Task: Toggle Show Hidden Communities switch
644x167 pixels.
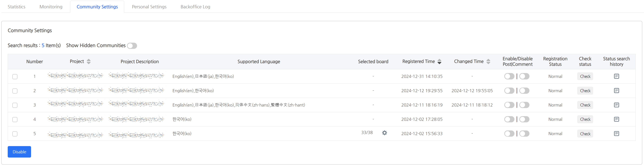Action: pyautogui.click(x=132, y=46)
